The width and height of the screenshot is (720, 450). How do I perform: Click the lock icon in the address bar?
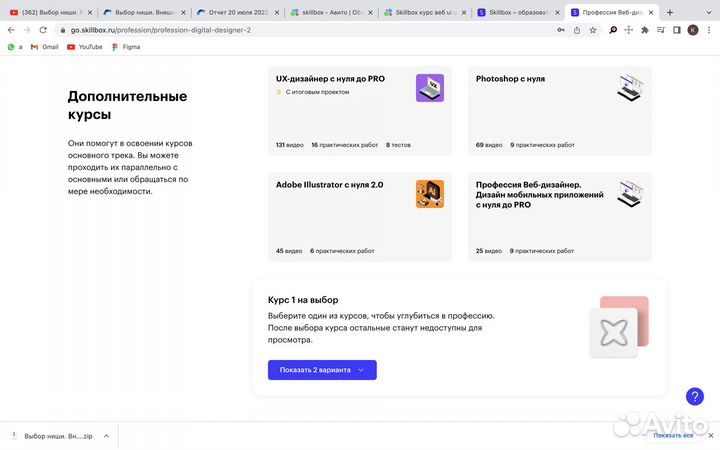[x=63, y=30]
